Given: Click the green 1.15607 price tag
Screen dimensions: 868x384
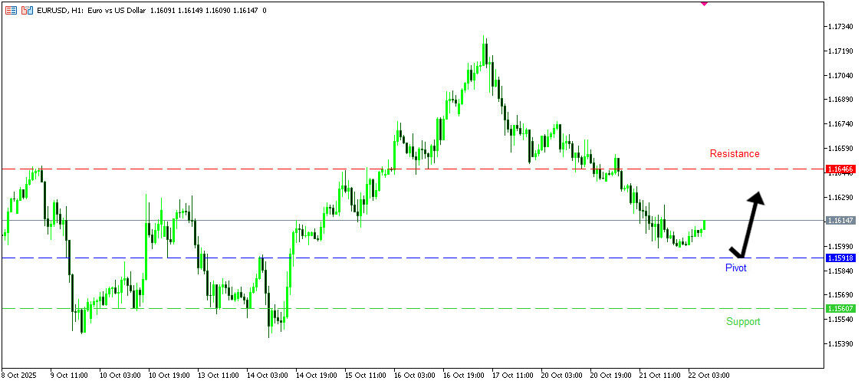Looking at the screenshot, I should [840, 309].
